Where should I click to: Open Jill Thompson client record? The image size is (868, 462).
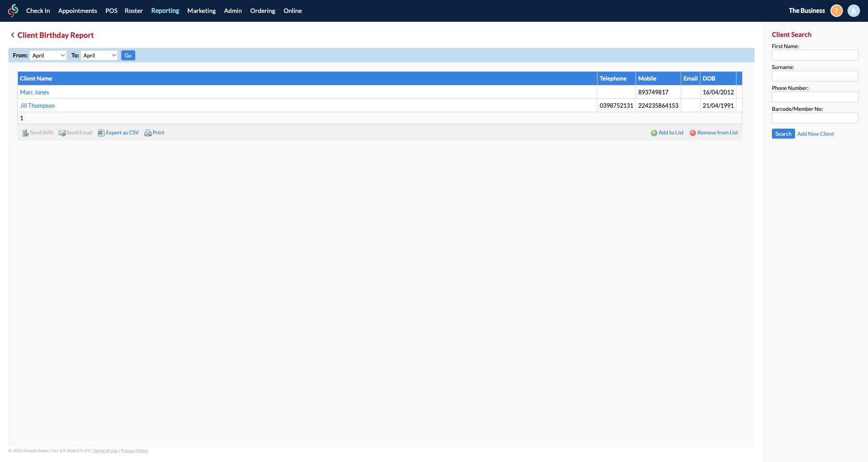[37, 105]
